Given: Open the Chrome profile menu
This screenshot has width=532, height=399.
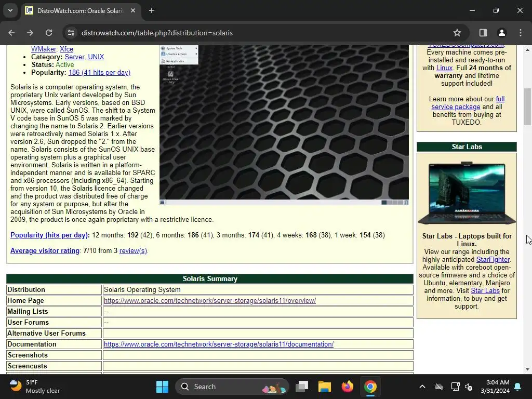Looking at the screenshot, I should pos(502,33).
